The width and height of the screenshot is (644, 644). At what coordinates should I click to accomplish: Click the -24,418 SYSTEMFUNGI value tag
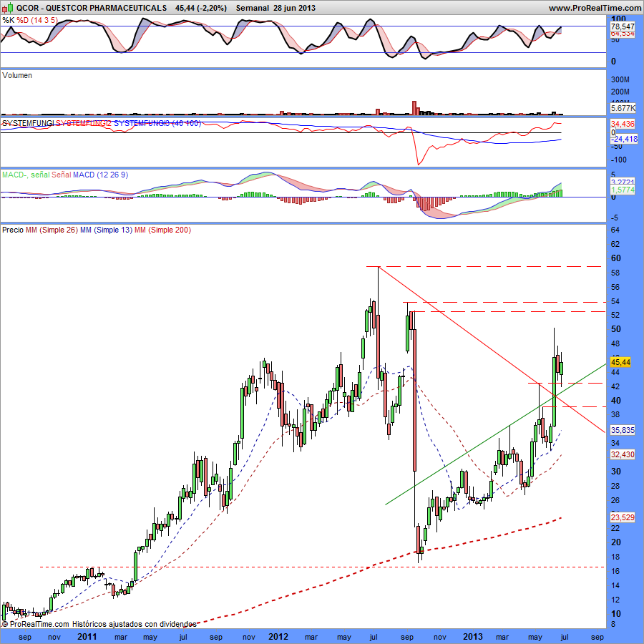[624, 139]
